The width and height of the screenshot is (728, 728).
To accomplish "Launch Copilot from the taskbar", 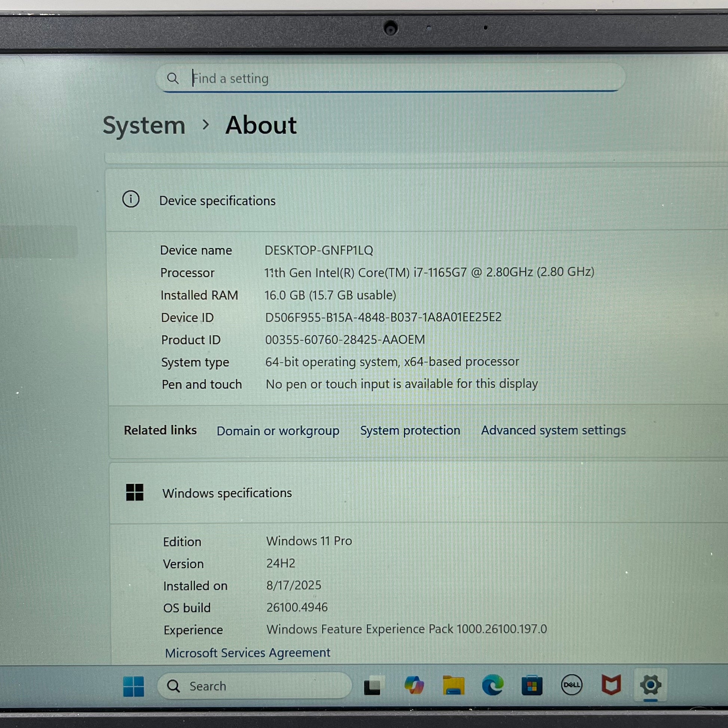I will coord(414,685).
